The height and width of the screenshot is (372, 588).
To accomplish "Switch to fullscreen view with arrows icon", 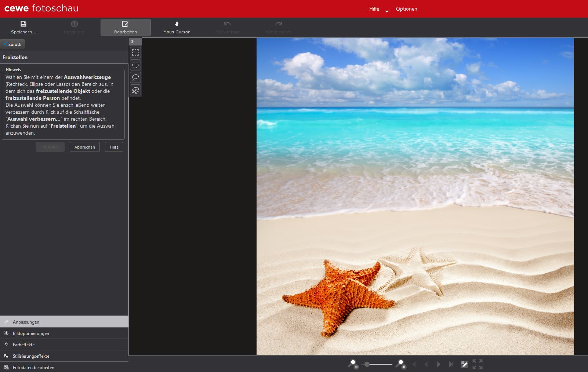I will (477, 364).
